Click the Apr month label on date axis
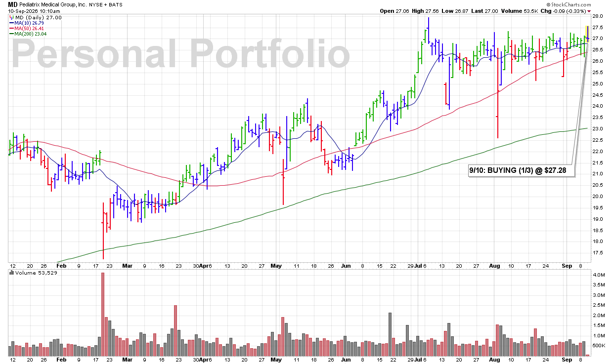Image resolution: width=613 pixels, height=364 pixels. click(x=203, y=265)
